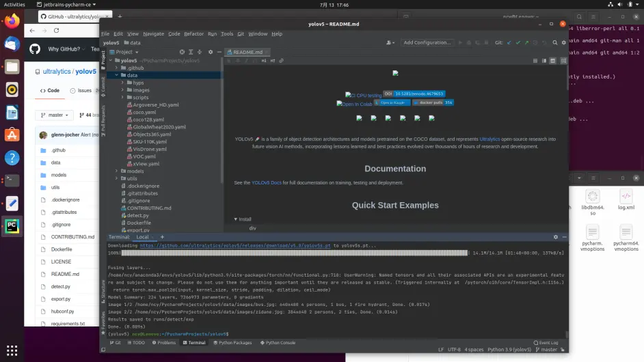Viewport: 644px width, 362px height.
Task: Hide the Project tool window
Action: tap(219, 52)
